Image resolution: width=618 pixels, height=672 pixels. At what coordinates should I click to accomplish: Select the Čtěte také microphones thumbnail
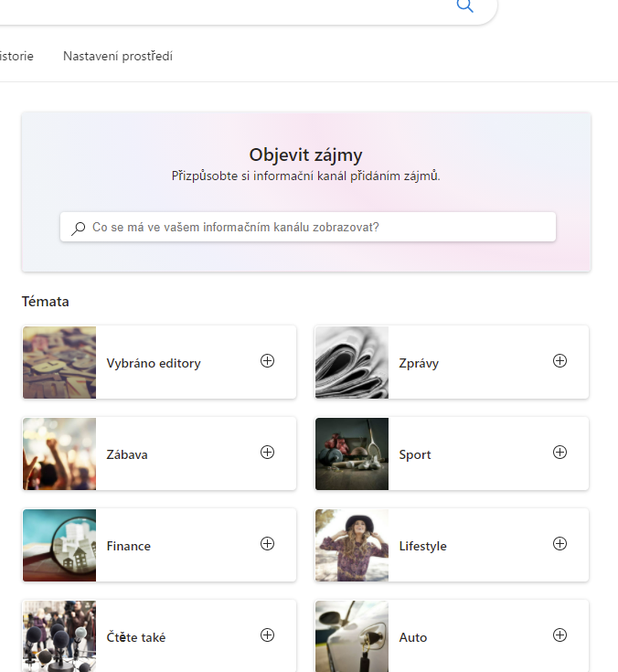59,636
